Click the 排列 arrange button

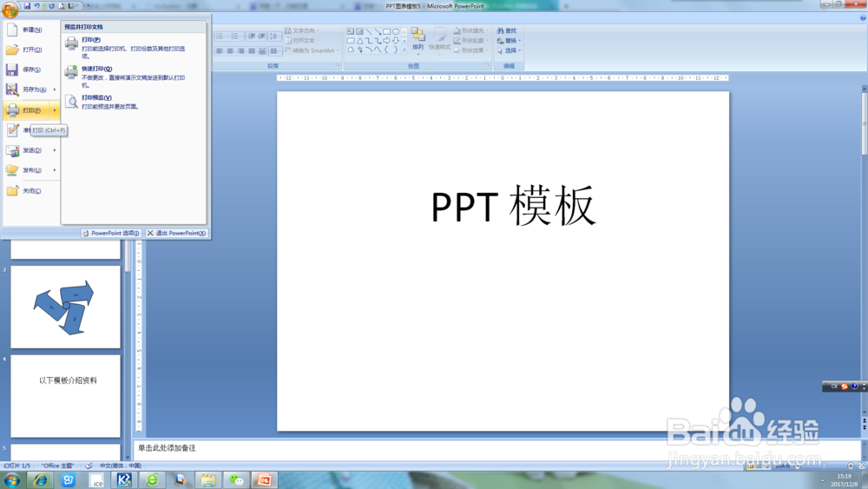(x=418, y=40)
